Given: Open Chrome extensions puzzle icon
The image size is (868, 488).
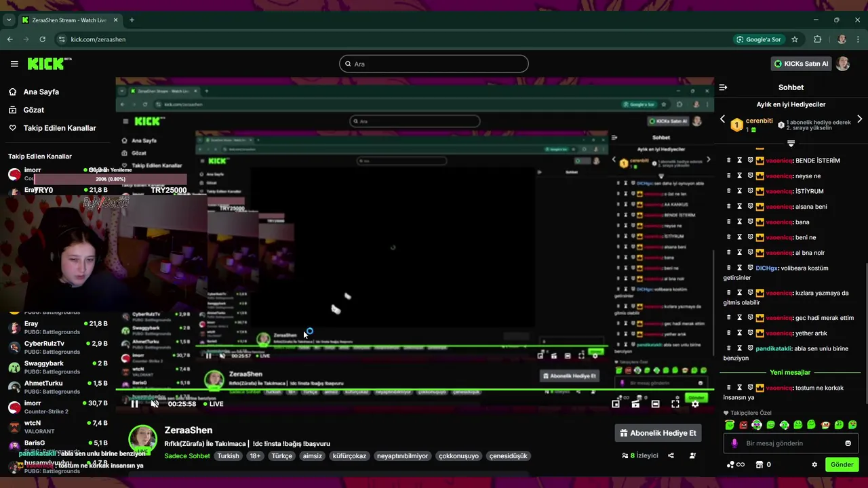Looking at the screenshot, I should point(817,39).
